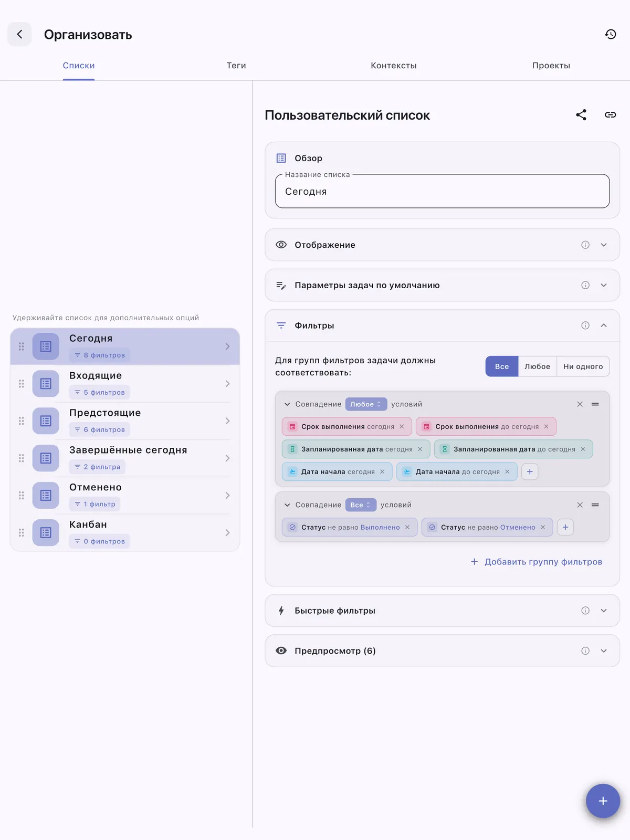630x840 pixels.
Task: Expand the Быстрые фильтры section
Action: [x=604, y=611]
